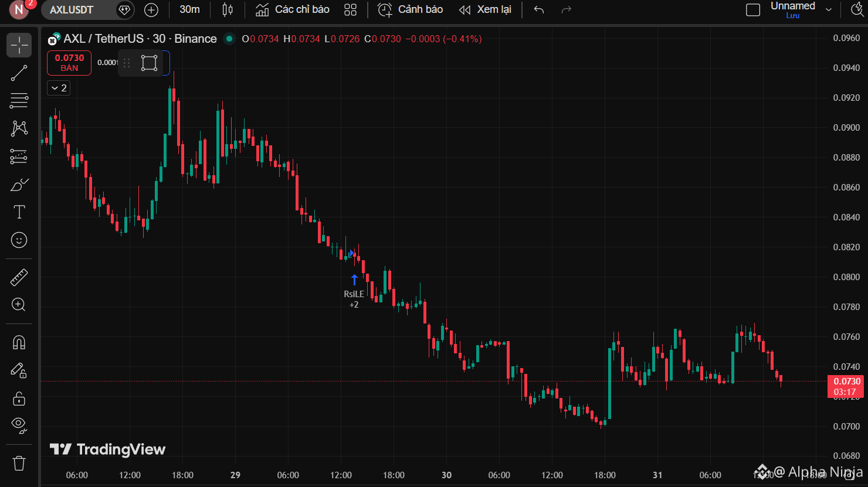Collapse the indicator legend with chevron 2
The image size is (868, 487).
point(59,88)
